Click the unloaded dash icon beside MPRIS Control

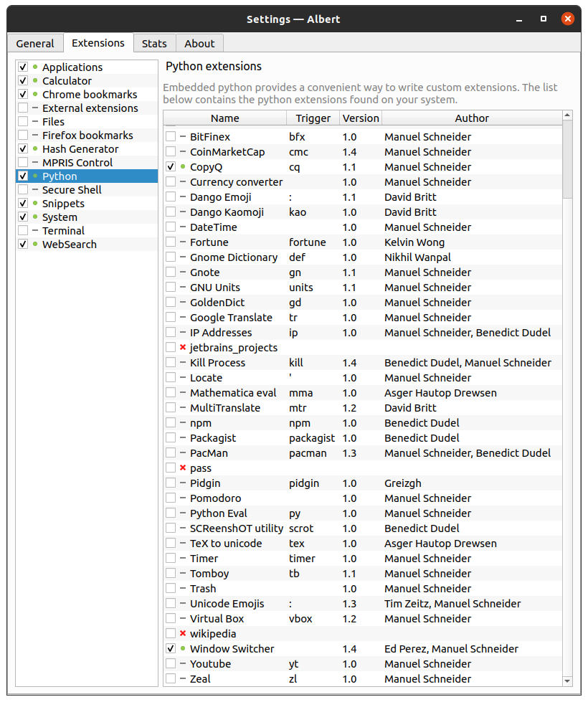point(35,162)
